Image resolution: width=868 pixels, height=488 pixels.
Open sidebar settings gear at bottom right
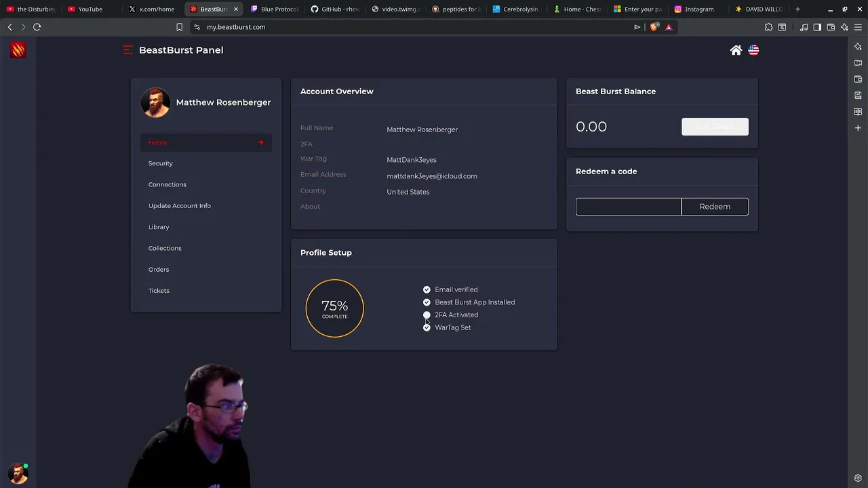858,478
